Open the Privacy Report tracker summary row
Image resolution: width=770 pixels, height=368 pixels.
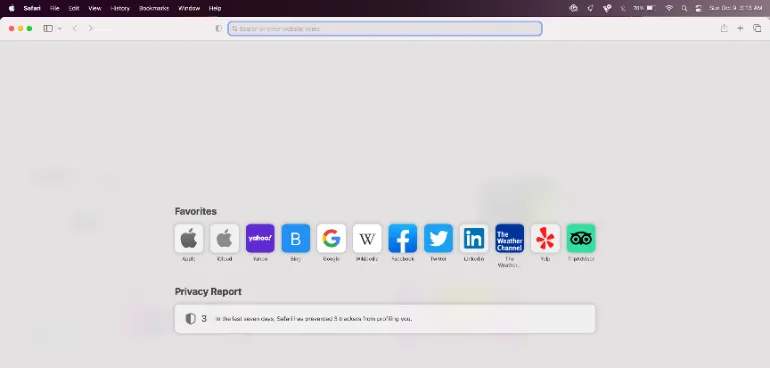tap(385, 319)
